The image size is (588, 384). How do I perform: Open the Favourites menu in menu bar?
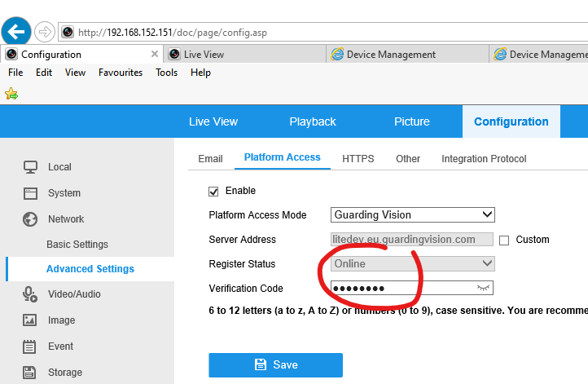[121, 73]
